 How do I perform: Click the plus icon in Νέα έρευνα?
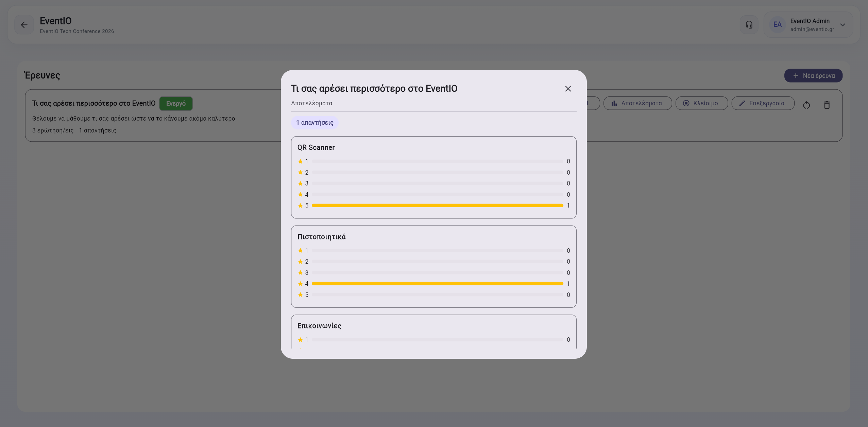[x=796, y=76]
